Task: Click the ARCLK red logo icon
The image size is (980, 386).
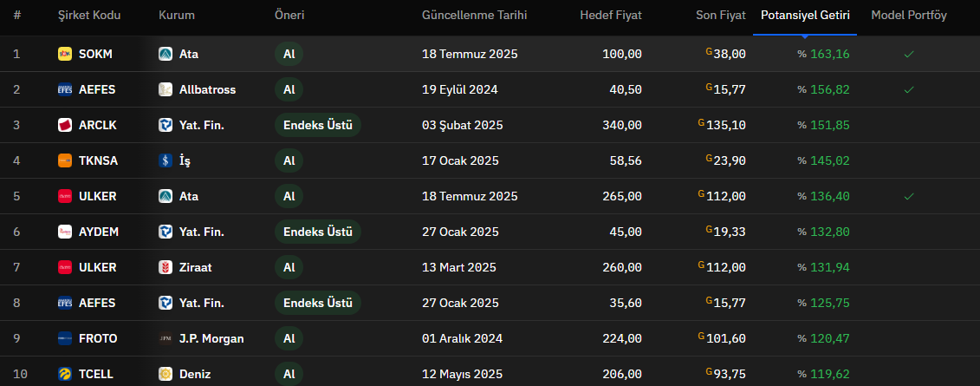Action: [x=65, y=125]
